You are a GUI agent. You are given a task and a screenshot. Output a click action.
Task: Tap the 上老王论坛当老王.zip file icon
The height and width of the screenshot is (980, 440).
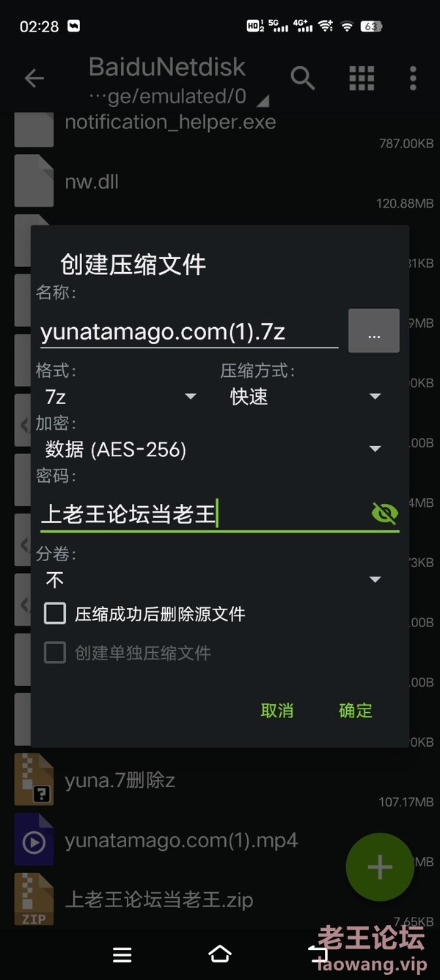(34, 899)
